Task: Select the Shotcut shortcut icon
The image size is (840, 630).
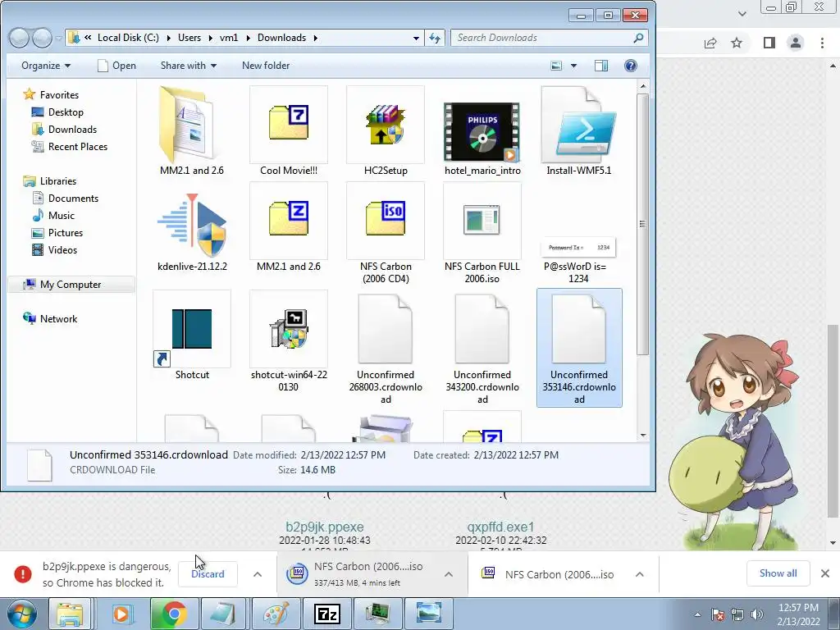Action: coord(192,335)
